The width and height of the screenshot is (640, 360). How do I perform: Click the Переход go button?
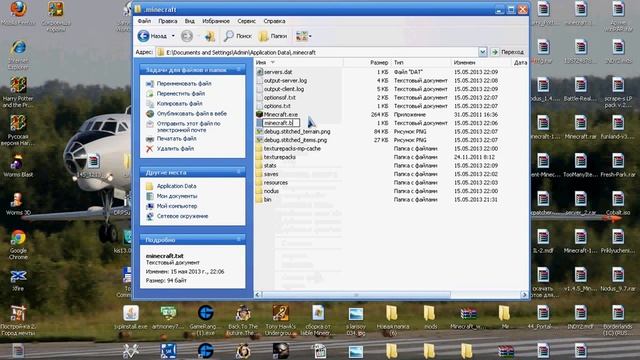507,52
